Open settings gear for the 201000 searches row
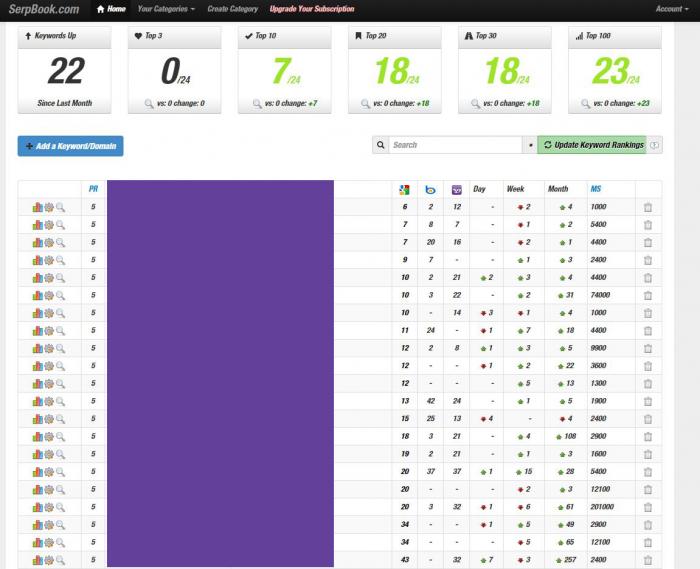The width and height of the screenshot is (700, 569). (x=49, y=507)
